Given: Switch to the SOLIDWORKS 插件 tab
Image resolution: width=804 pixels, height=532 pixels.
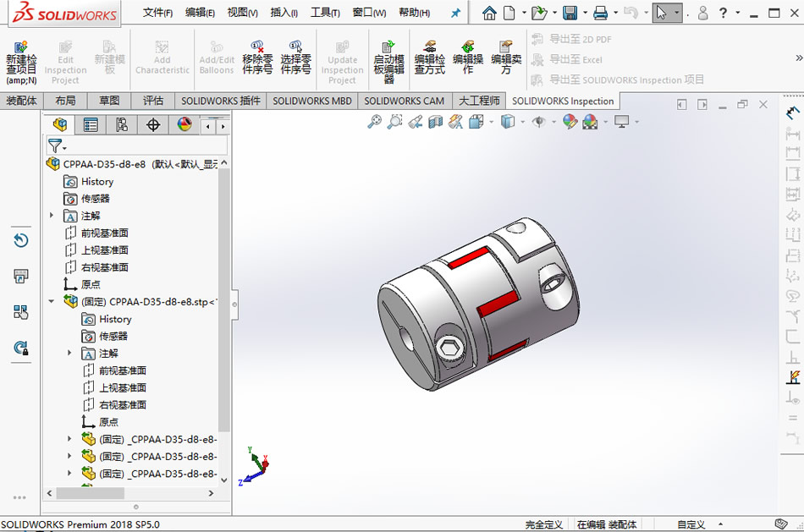Looking at the screenshot, I should point(221,101).
